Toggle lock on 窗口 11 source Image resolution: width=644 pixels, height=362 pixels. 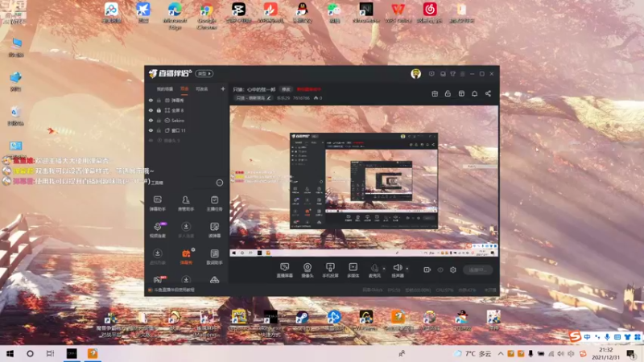point(159,130)
